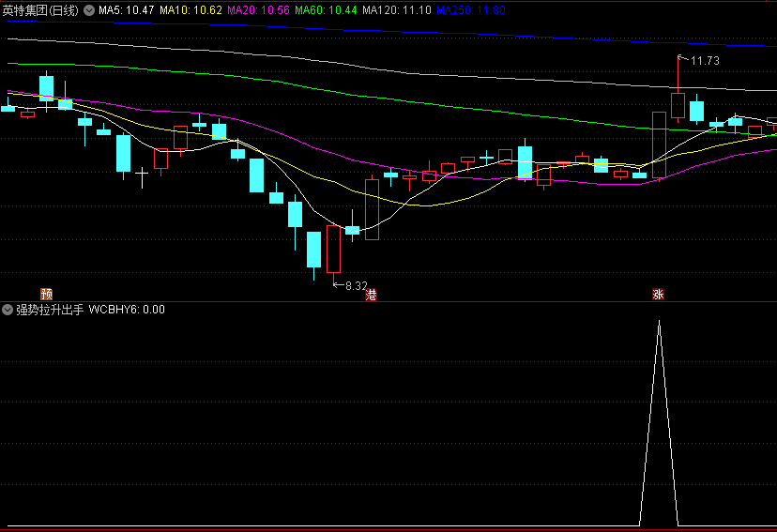
Task: Select the MA10: 10.62 label
Action: (190, 10)
